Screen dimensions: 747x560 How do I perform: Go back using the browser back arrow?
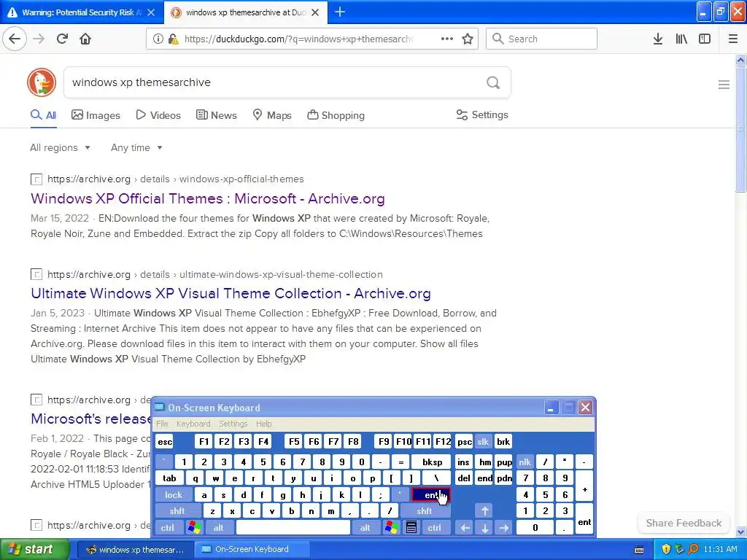click(15, 39)
